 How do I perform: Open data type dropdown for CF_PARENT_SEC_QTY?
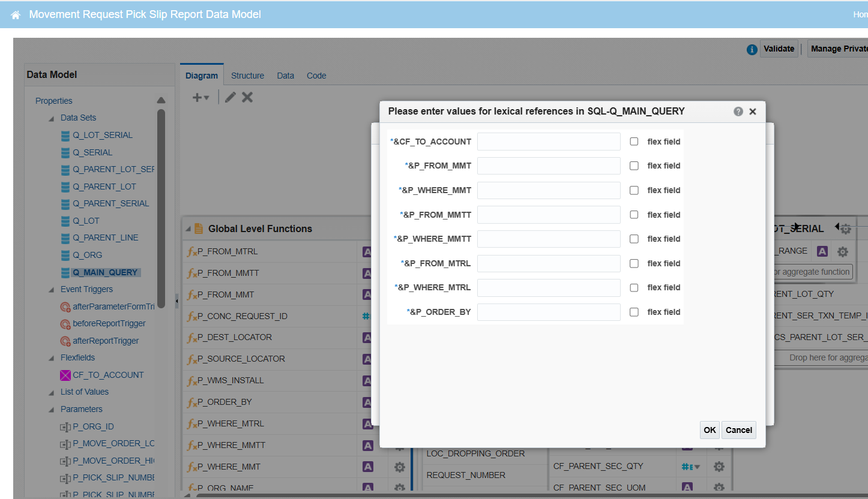coord(698,467)
